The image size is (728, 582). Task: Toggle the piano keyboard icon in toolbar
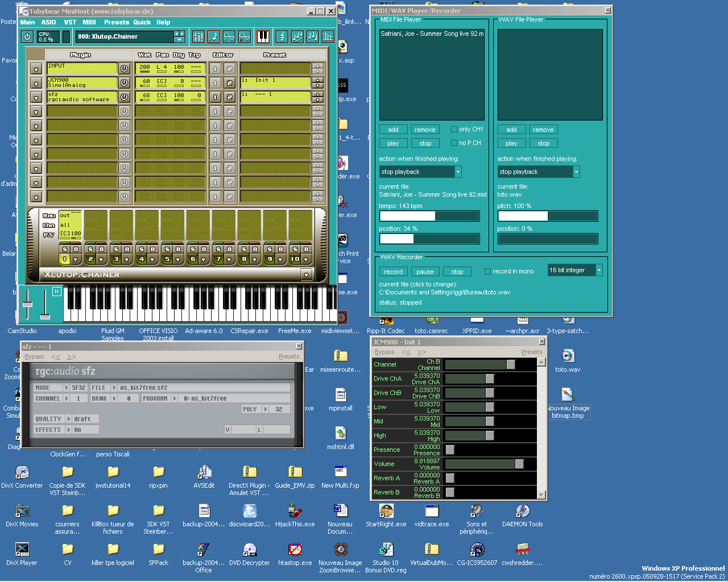click(263, 37)
